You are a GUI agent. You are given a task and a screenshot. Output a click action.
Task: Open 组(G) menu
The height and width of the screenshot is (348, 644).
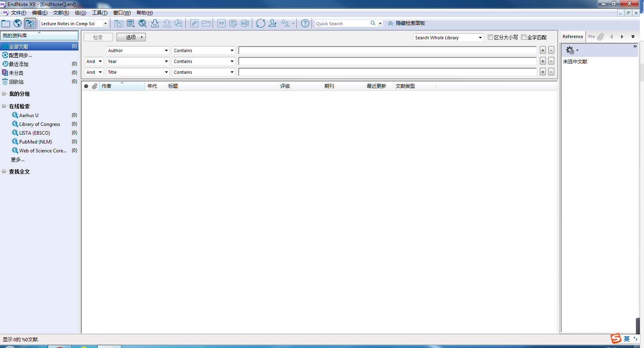coord(80,13)
